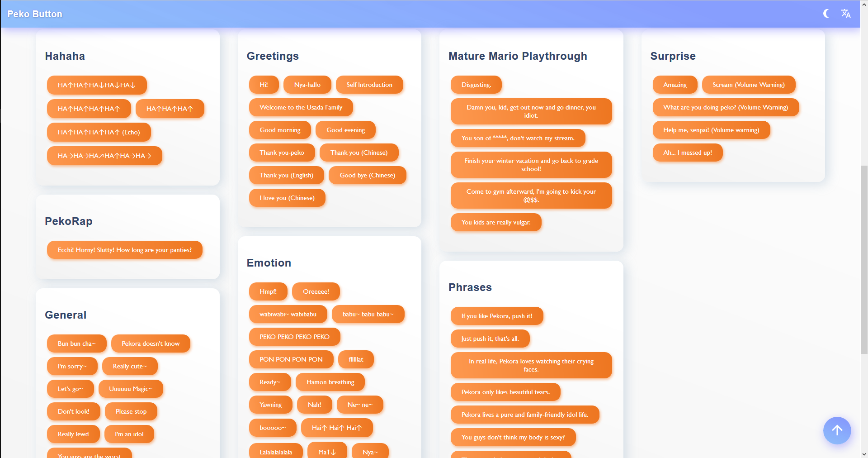Play You kids are really vulgar clip
This screenshot has height=458, width=868.
(496, 222)
